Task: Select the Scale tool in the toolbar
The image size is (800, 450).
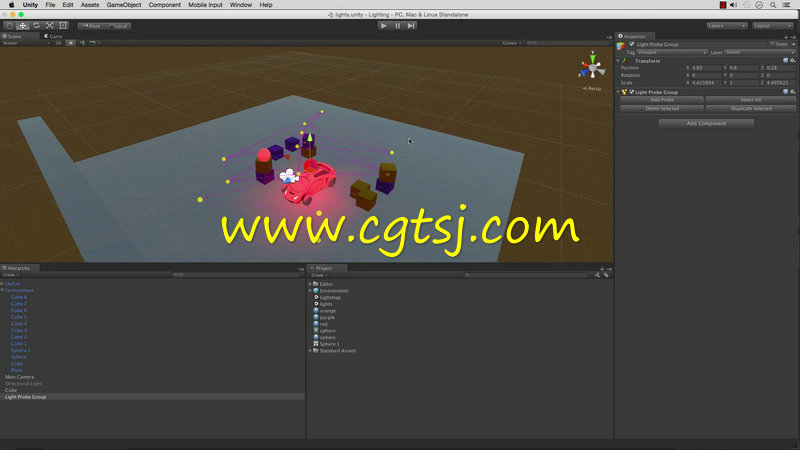Action: (x=49, y=26)
